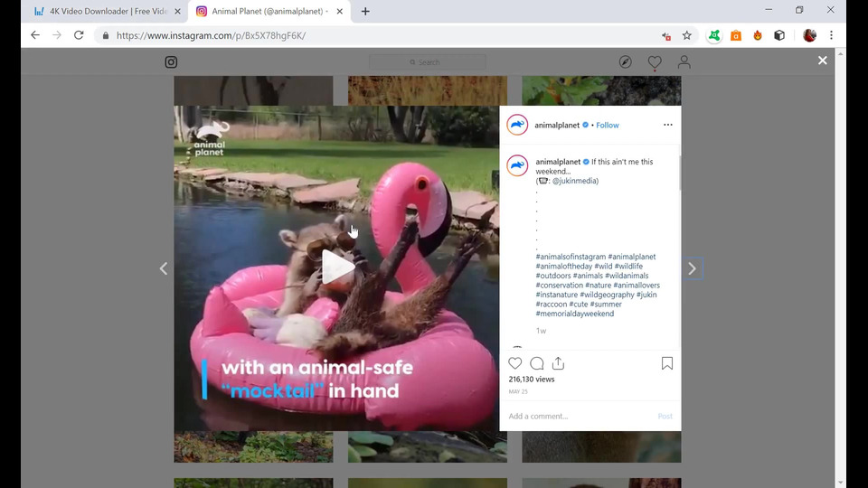Click the cube extension icon
The height and width of the screenshot is (488, 868).
tap(779, 35)
